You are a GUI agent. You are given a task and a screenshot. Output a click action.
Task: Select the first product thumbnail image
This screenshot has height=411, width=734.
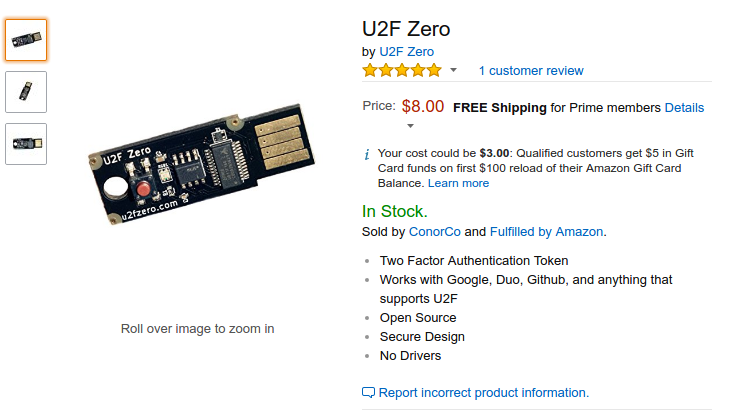point(26,40)
